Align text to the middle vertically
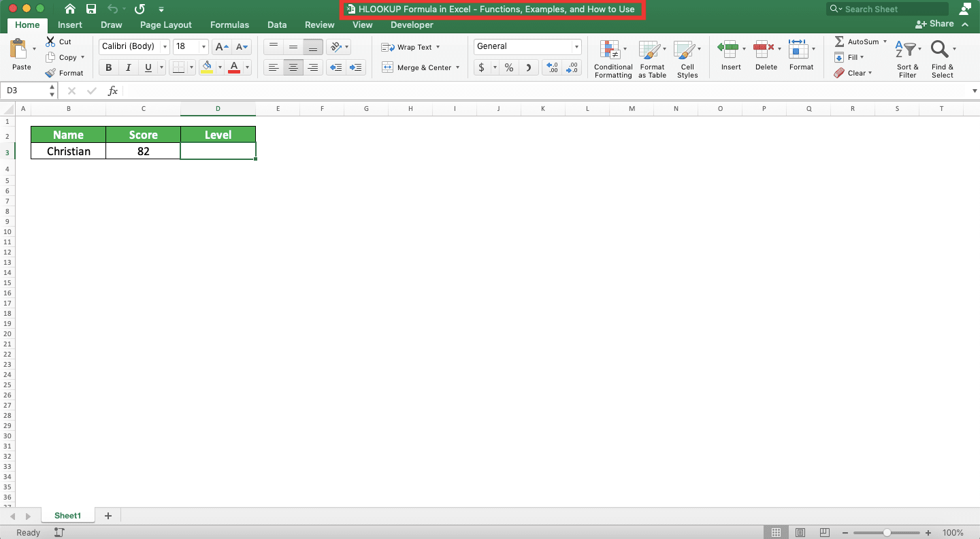 click(x=293, y=47)
